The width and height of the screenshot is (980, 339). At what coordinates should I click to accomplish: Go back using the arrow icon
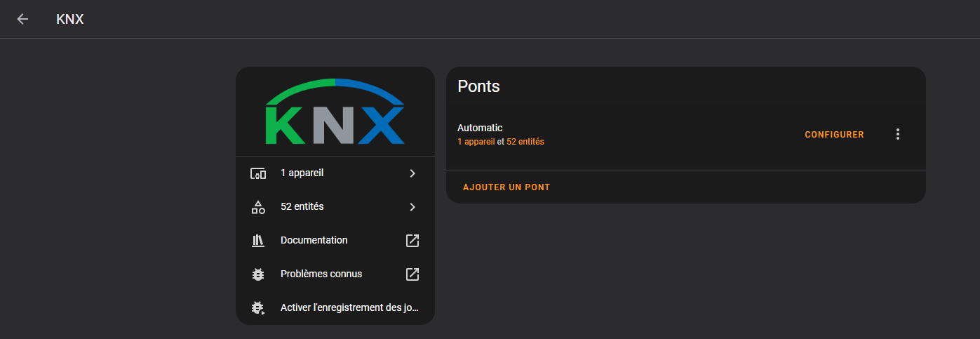(22, 19)
